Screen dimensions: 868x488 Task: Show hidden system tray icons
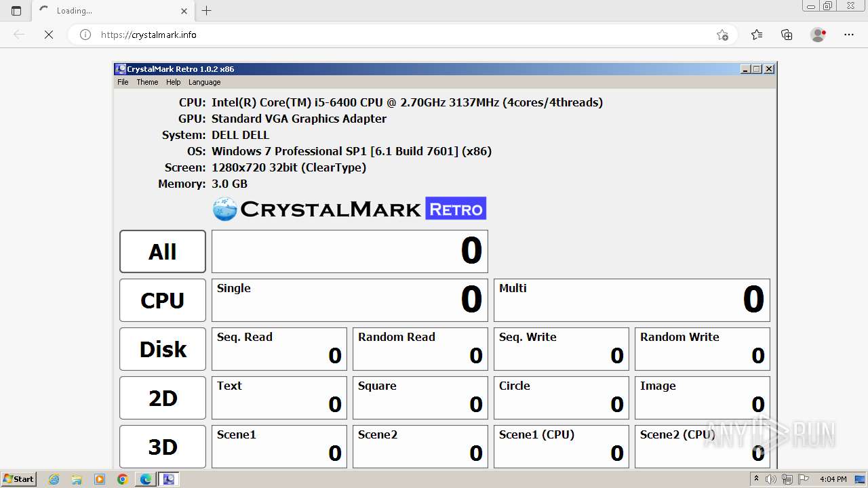pos(756,479)
